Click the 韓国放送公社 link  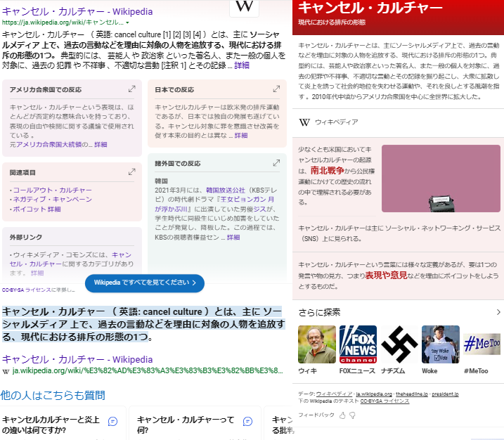(226, 190)
